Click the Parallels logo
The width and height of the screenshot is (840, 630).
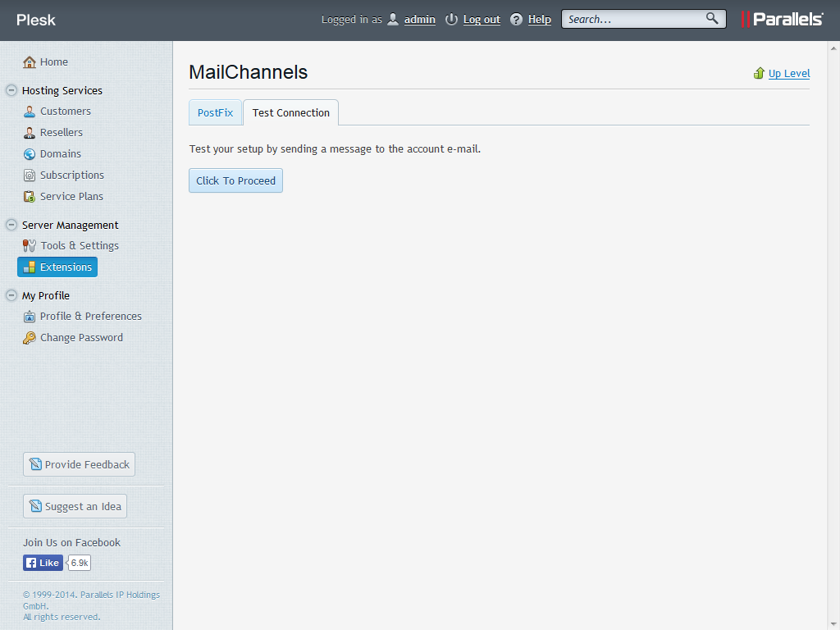[782, 20]
